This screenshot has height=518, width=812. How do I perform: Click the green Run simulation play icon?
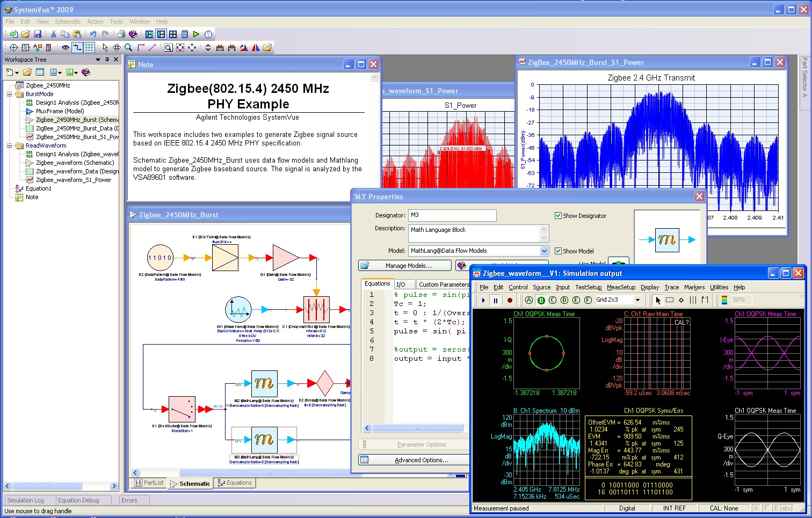point(196,34)
